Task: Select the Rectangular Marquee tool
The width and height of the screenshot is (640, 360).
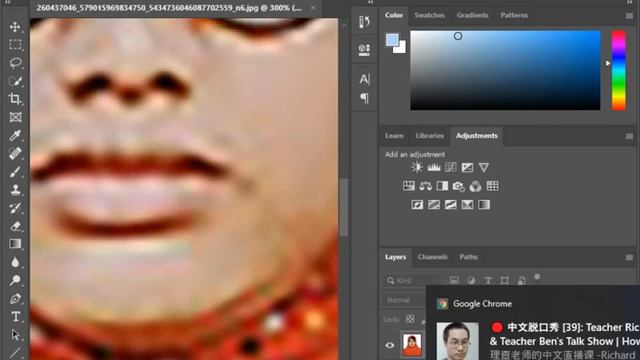Action: point(15,44)
